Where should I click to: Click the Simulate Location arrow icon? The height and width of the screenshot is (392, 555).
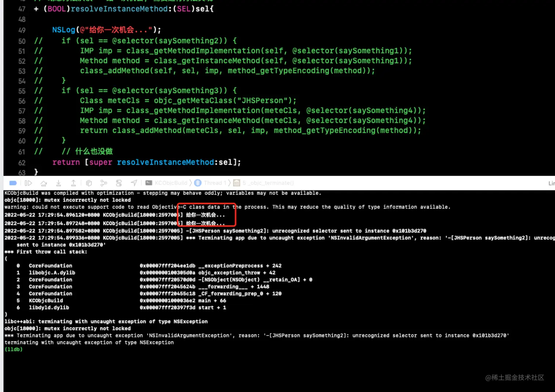coord(134,183)
